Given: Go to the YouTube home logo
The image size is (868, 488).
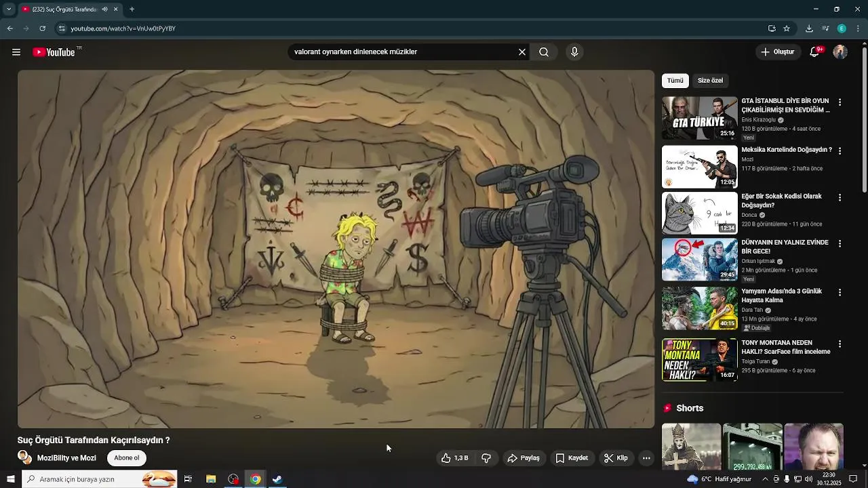Looking at the screenshot, I should coord(54,52).
